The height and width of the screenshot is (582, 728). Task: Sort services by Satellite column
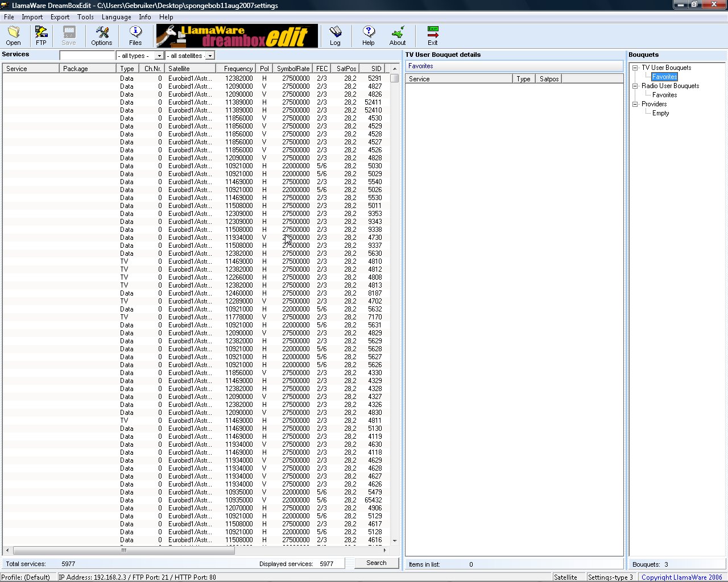click(190, 68)
